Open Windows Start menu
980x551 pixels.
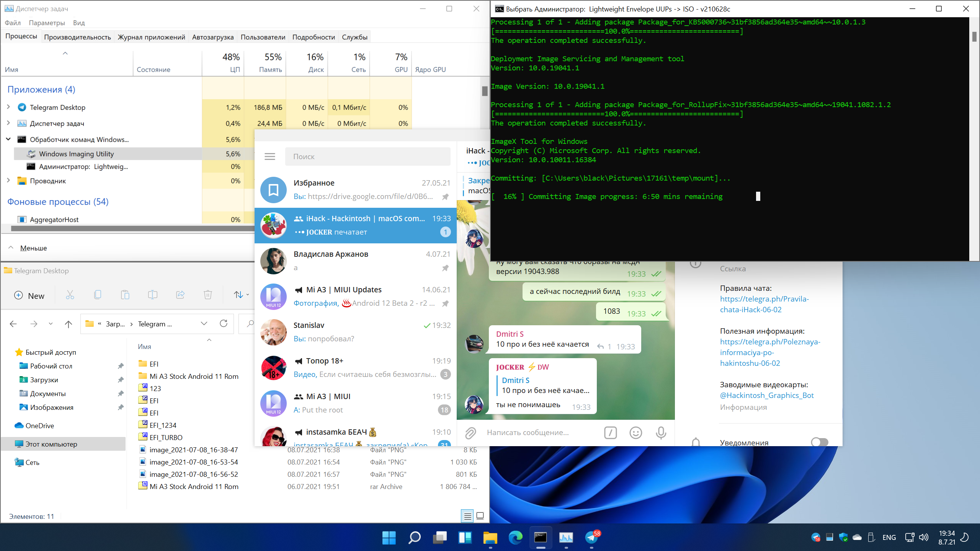tap(389, 538)
